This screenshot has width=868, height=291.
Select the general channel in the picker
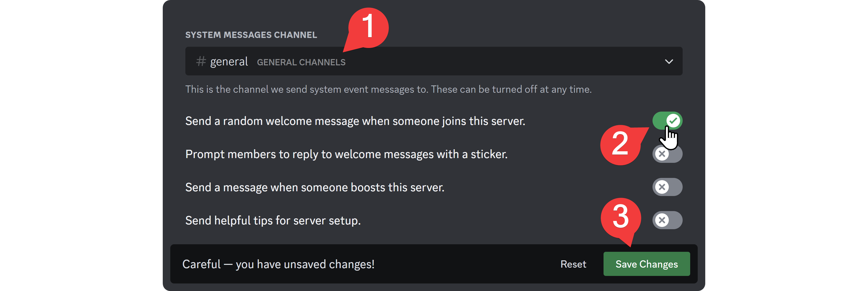(x=229, y=61)
